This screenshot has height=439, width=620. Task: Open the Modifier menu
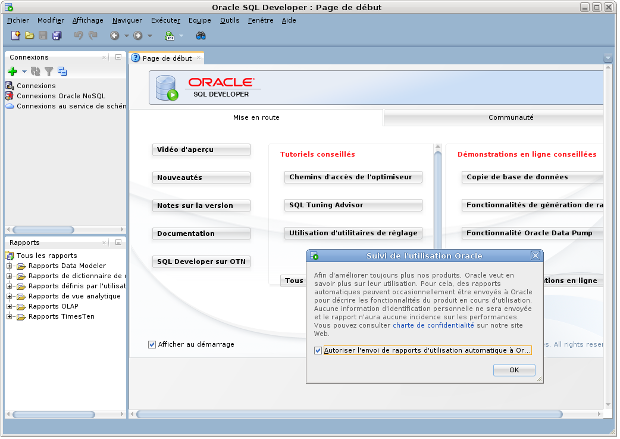51,21
